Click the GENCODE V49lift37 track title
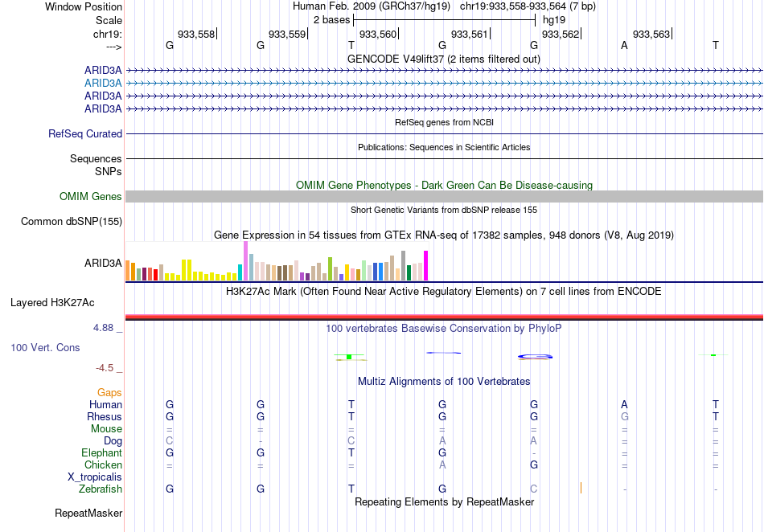The image size is (764, 532). pyautogui.click(x=444, y=59)
